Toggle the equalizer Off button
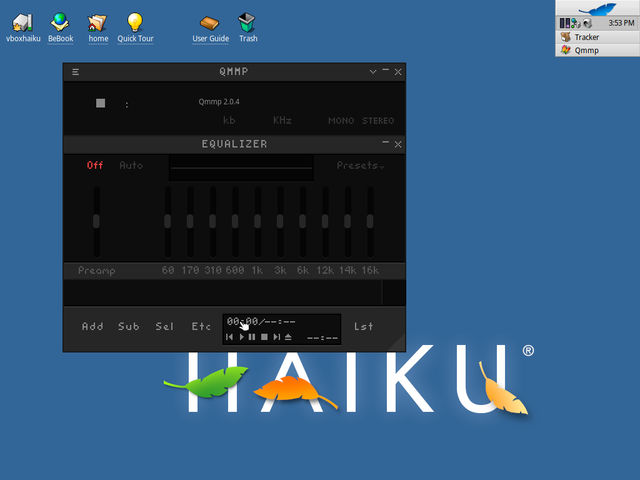Image resolution: width=640 pixels, height=480 pixels. [95, 165]
